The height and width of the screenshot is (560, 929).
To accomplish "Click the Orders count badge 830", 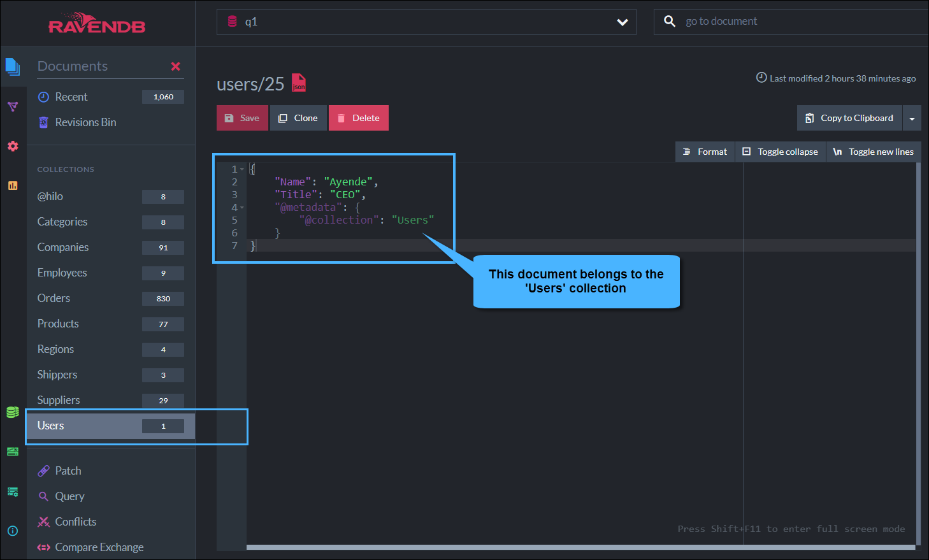I will coord(163,298).
